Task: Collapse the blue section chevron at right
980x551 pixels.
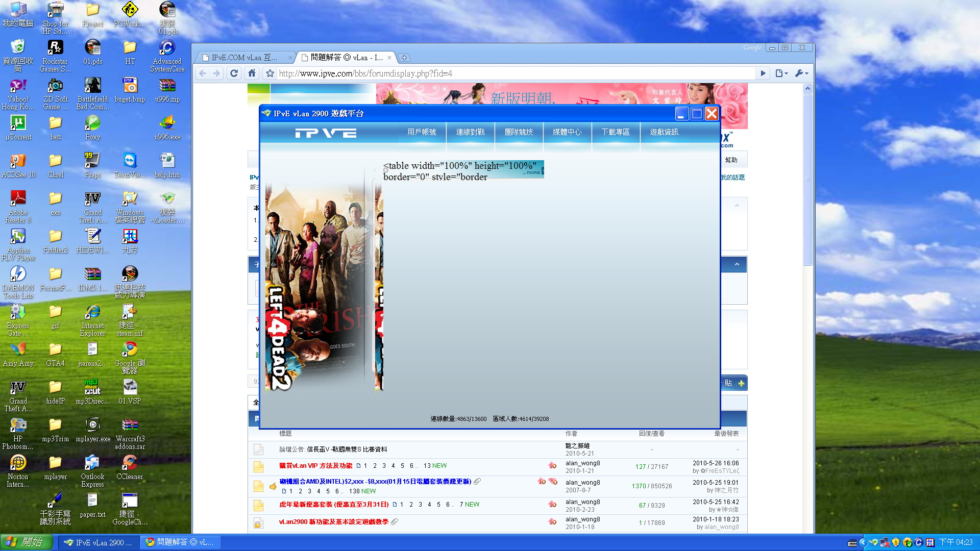Action: 737,264
